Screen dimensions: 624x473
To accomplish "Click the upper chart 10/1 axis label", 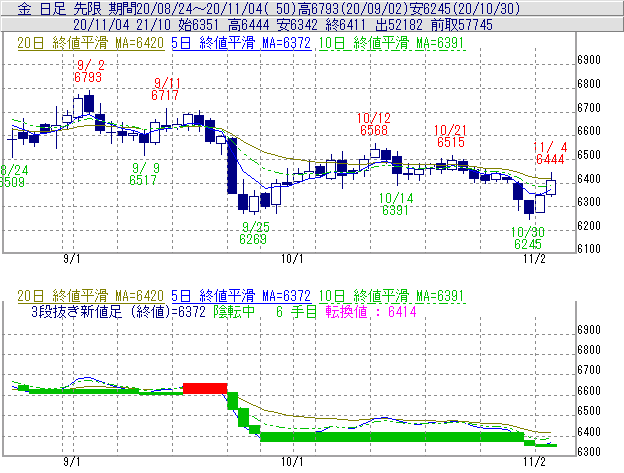I will click(292, 259).
